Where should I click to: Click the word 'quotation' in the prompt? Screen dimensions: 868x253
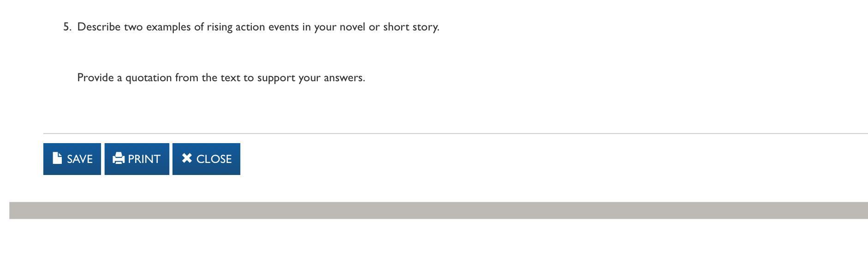tap(149, 78)
